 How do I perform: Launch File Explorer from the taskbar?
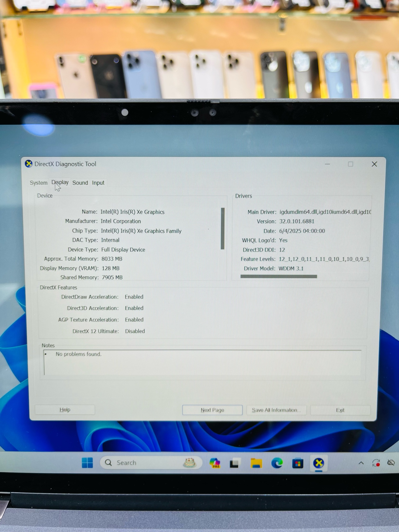click(x=256, y=463)
